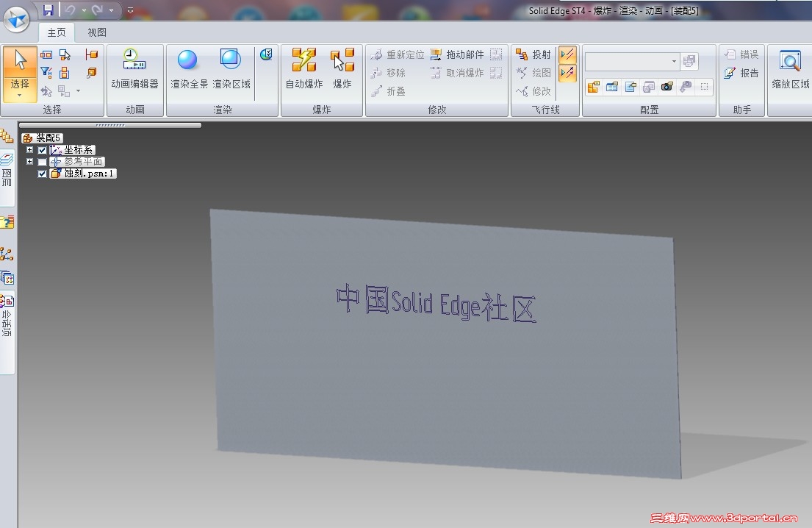Open the small dropdown arrow in 选择 group
The image size is (812, 528).
(x=78, y=91)
